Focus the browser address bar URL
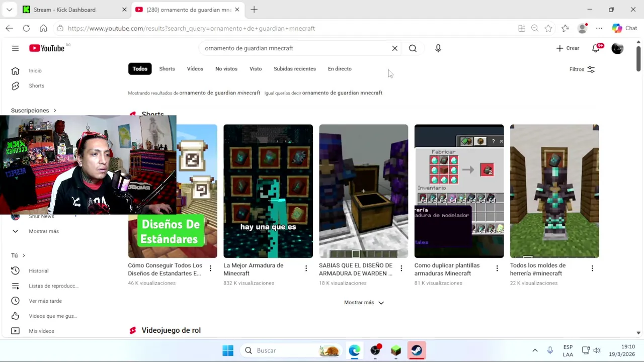Viewport: 644px width, 362px height. [191, 29]
